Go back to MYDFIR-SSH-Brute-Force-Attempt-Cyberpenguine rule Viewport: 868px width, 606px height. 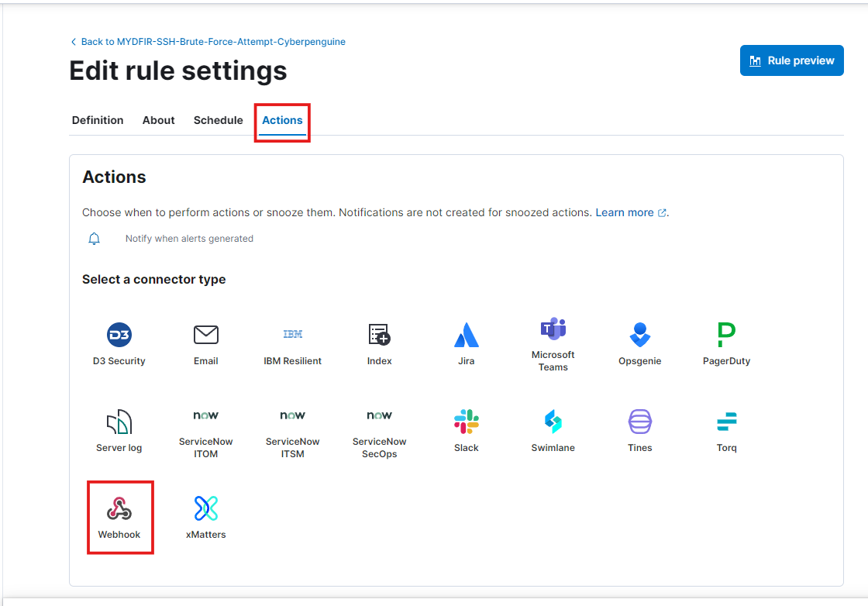[208, 42]
